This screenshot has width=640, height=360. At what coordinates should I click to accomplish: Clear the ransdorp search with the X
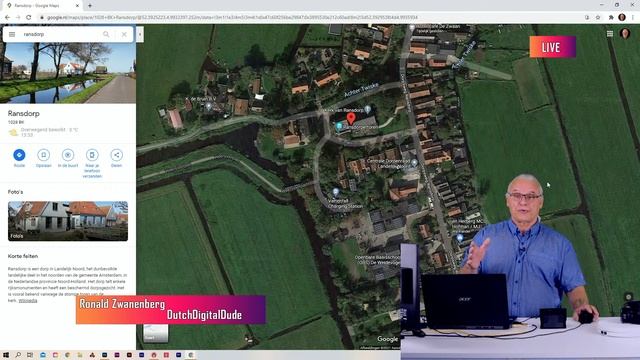pyautogui.click(x=124, y=34)
